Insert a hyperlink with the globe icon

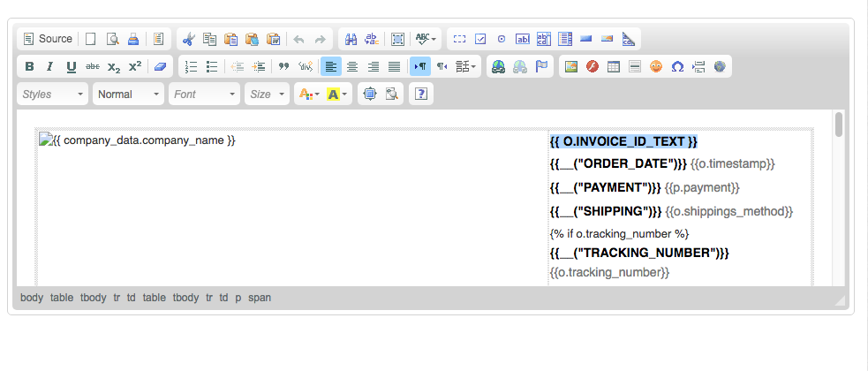pos(498,66)
